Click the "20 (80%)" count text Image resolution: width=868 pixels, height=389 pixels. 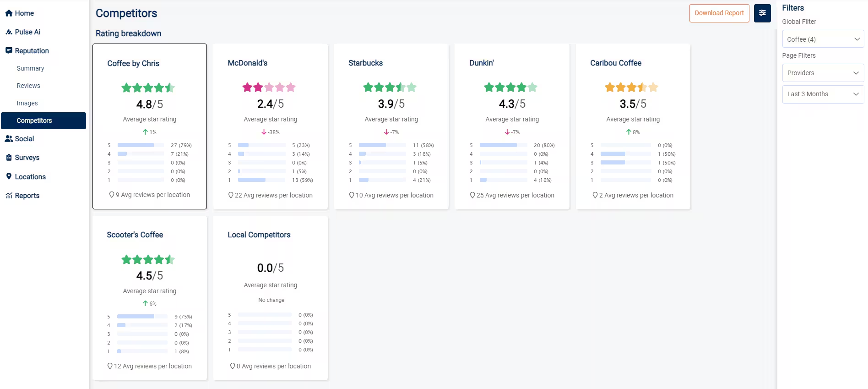(544, 145)
